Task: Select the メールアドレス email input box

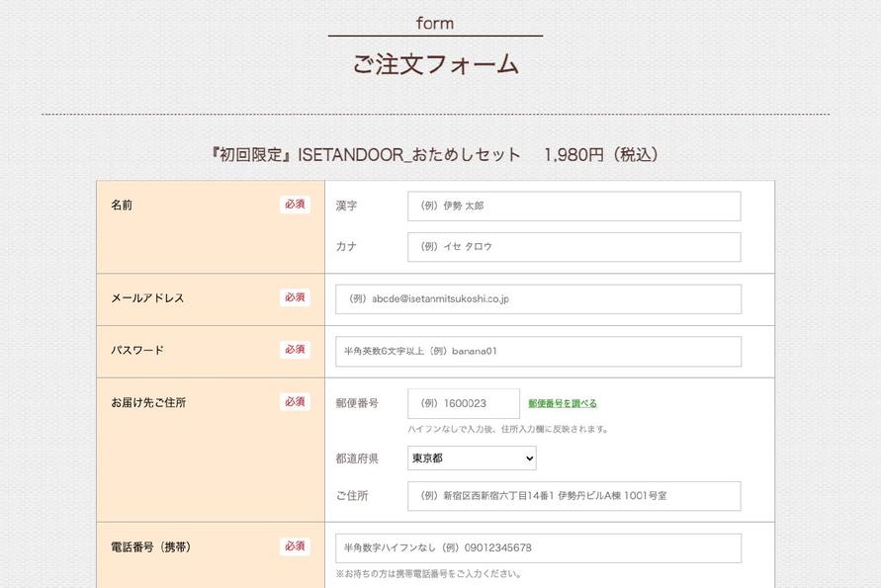Action: 538,299
